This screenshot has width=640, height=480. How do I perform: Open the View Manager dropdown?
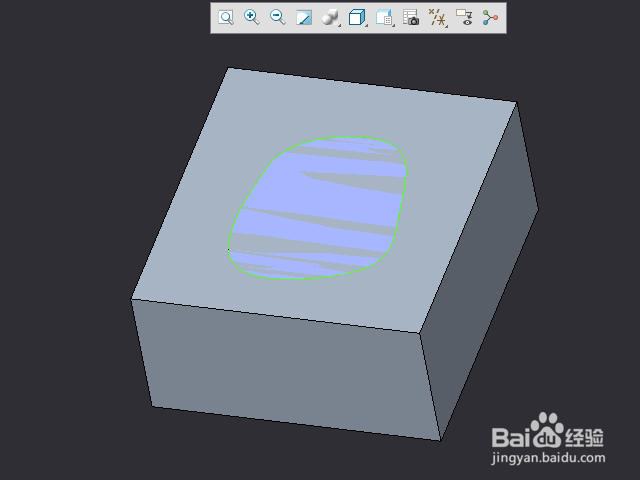384,18
